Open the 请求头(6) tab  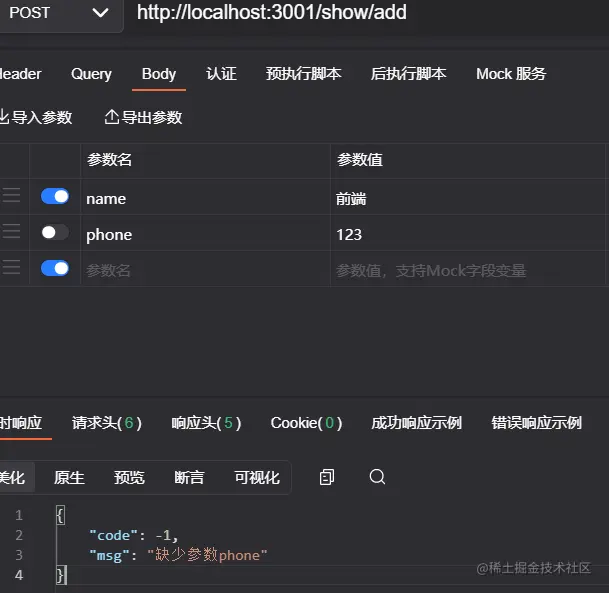(x=106, y=423)
